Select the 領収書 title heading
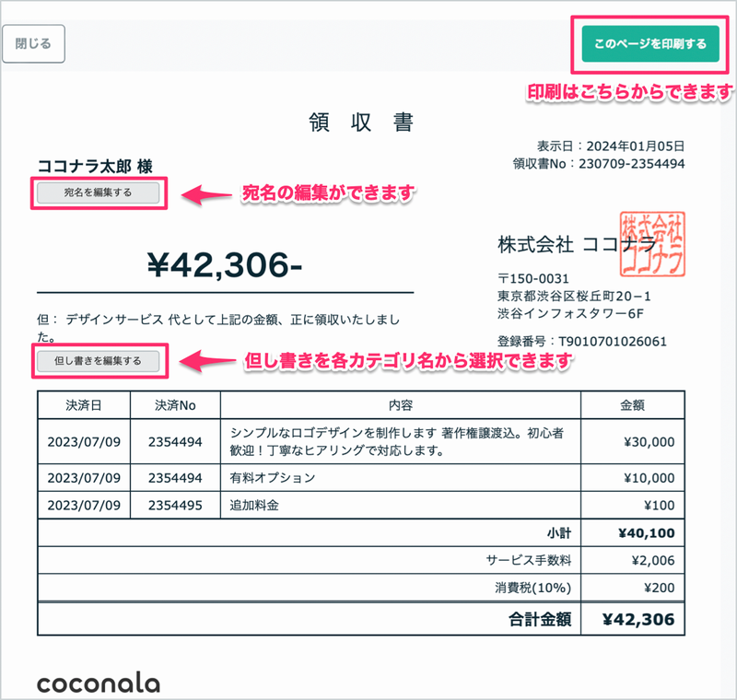Image resolution: width=737 pixels, height=700 pixels. coord(360,122)
